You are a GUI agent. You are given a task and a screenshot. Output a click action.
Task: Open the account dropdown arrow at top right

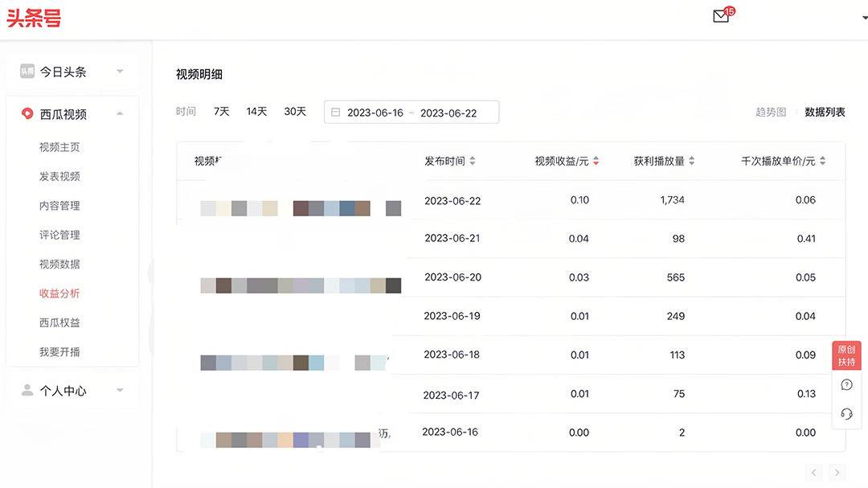click(862, 18)
